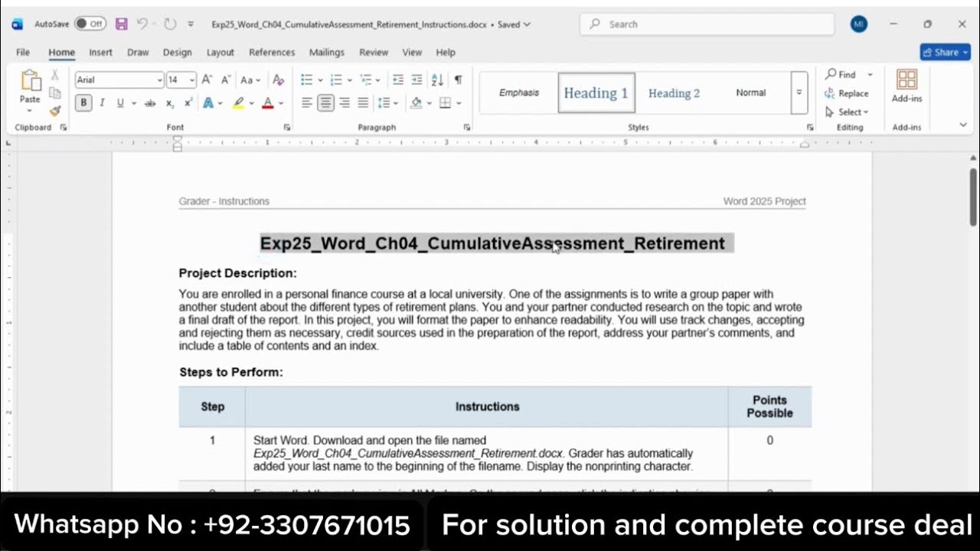
Task: Toggle show paragraph marks
Action: pyautogui.click(x=458, y=80)
